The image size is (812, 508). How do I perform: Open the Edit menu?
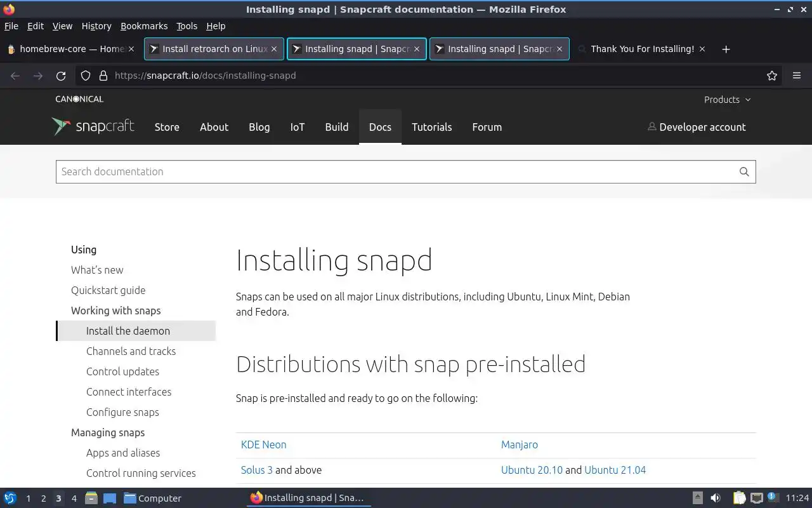pos(36,26)
